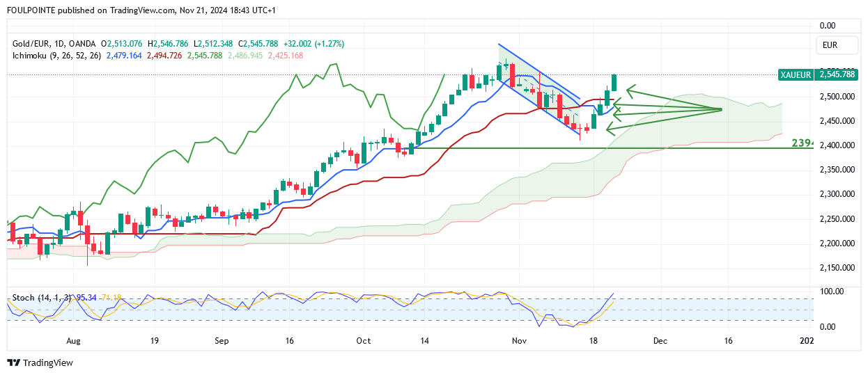868x375 pixels.
Task: Click the 2,300.000 price axis label
Action: click(838, 194)
